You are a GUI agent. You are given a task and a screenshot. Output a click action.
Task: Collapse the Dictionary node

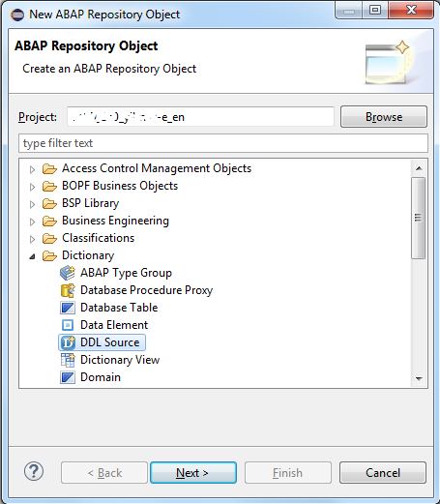pos(32,256)
